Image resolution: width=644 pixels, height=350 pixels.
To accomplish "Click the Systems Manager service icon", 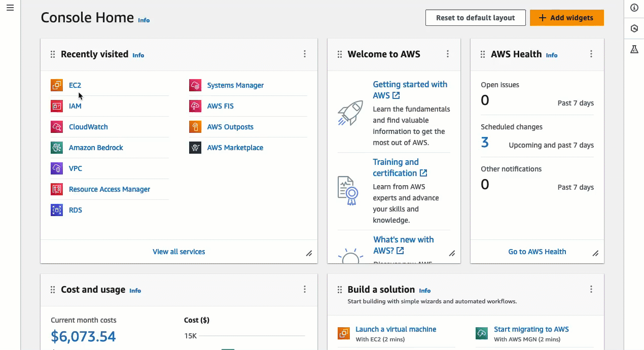I will point(195,85).
